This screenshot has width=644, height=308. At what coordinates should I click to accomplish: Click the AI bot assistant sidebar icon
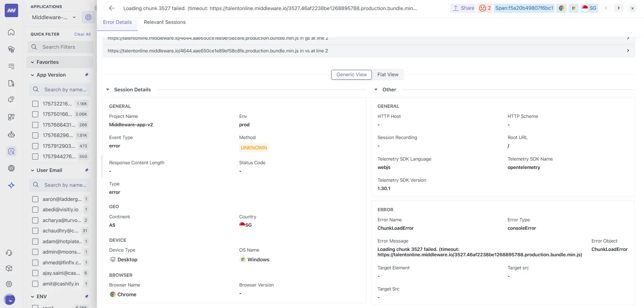click(x=11, y=134)
